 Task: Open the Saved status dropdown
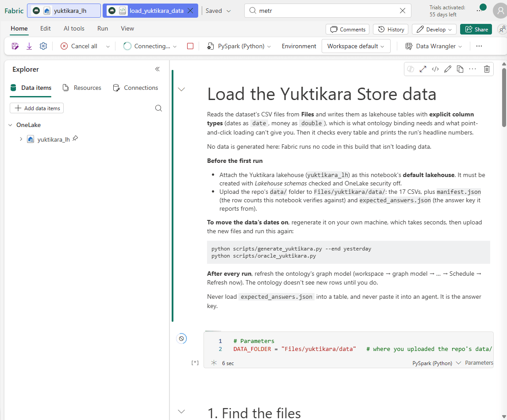pyautogui.click(x=218, y=11)
